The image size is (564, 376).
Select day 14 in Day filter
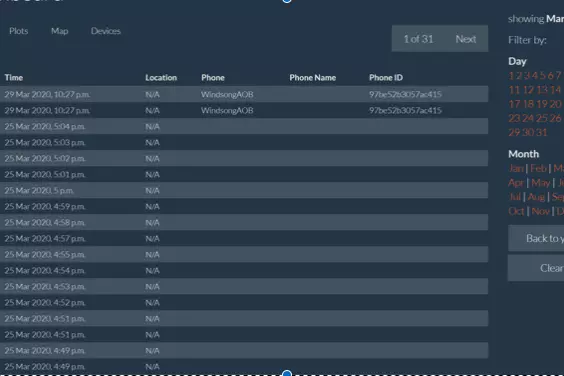pos(555,90)
